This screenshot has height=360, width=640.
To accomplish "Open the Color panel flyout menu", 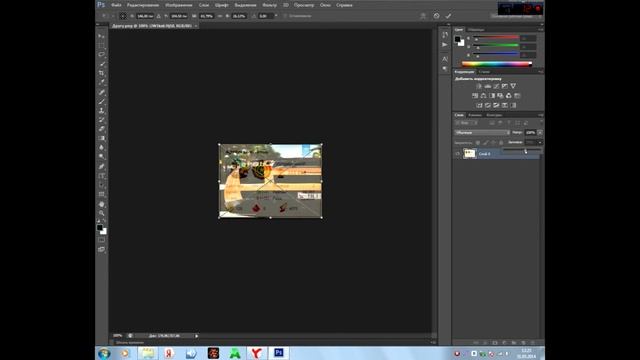I will coord(540,30).
